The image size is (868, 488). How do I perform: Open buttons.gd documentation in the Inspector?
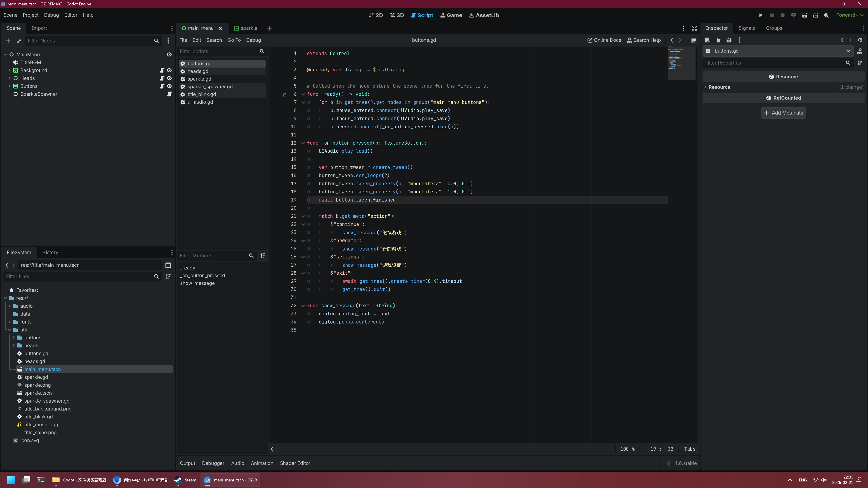point(860,51)
